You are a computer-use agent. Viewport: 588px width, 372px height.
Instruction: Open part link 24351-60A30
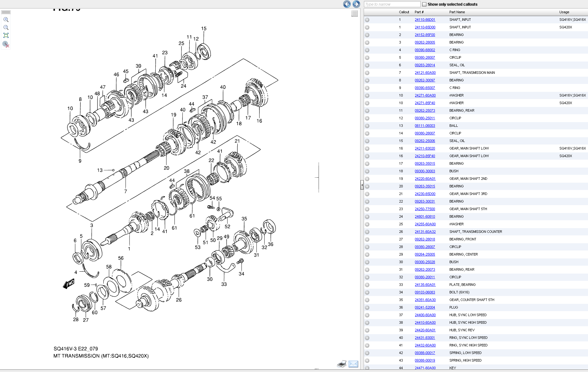(425, 300)
